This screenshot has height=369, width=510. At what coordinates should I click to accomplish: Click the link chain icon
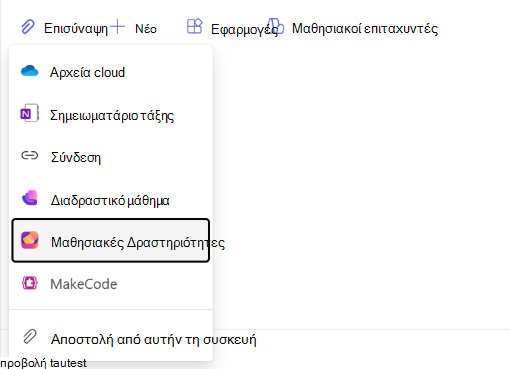click(x=30, y=156)
